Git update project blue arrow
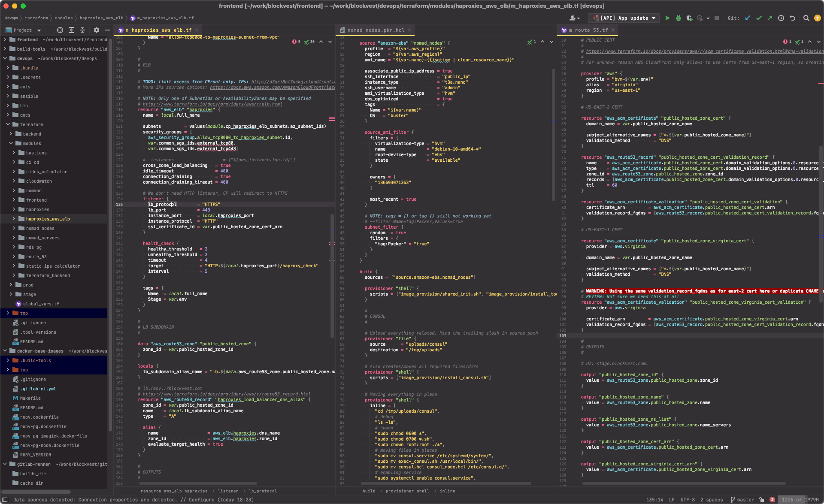The image size is (824, 504). 748,18
